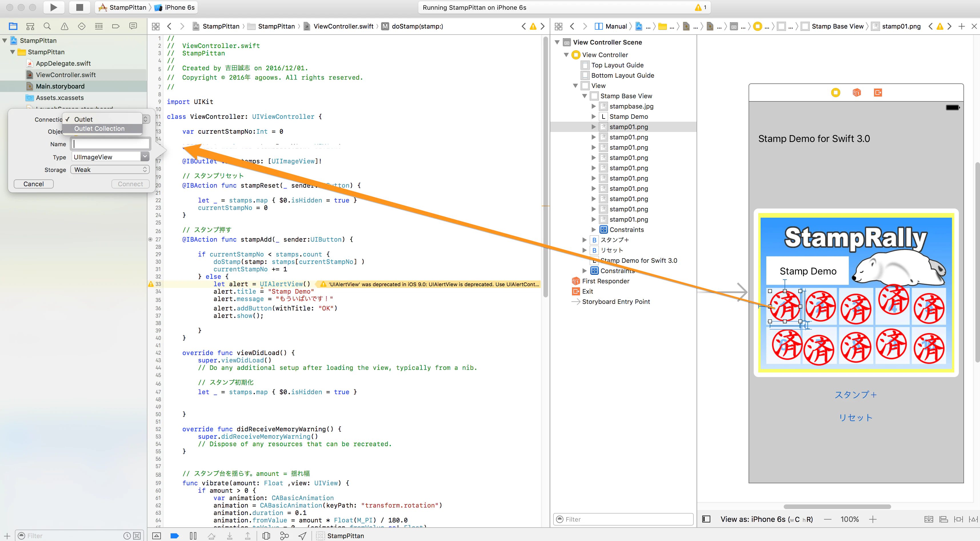Run the app with the Play button
Screen dimensions: 980x541
[x=54, y=7]
